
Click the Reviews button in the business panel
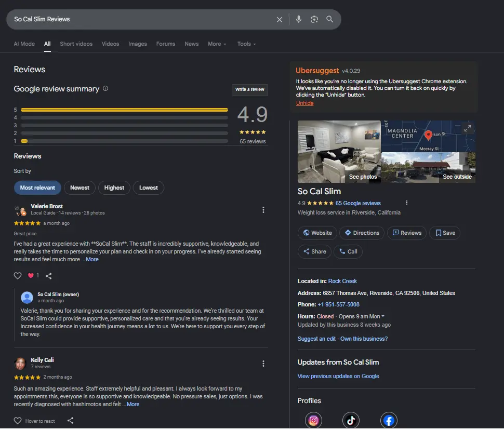(x=407, y=233)
